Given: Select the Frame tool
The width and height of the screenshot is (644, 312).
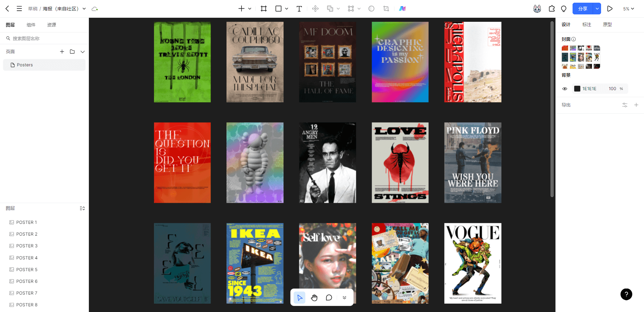Looking at the screenshot, I should coord(264,9).
